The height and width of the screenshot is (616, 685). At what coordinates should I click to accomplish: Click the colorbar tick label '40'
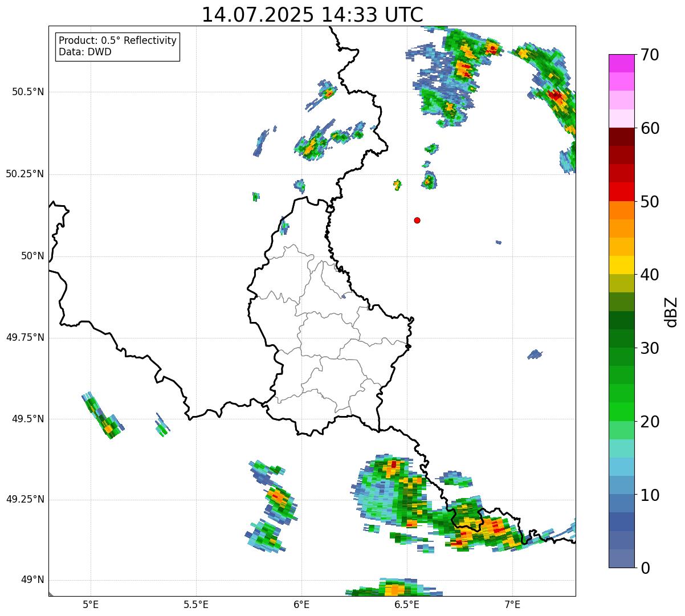[x=650, y=275]
